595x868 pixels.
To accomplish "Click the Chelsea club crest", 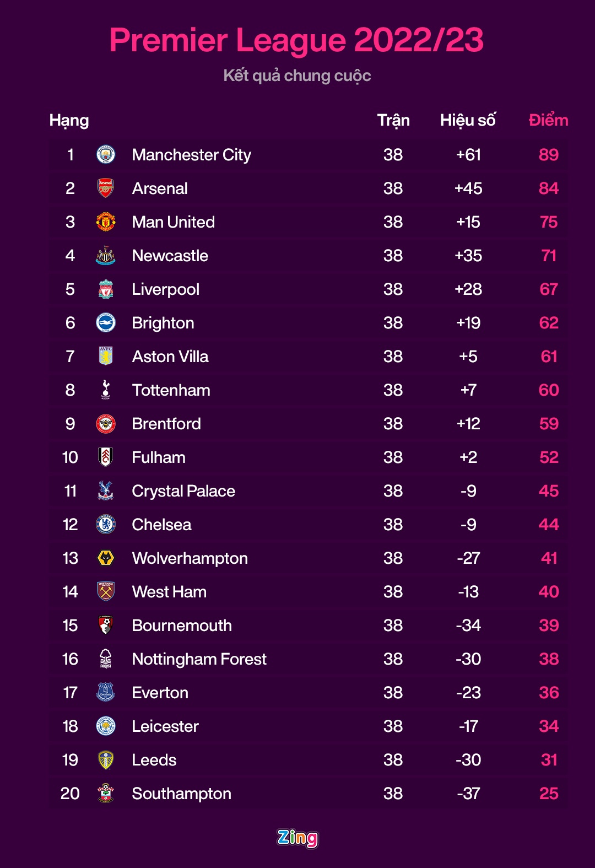I will point(106,525).
